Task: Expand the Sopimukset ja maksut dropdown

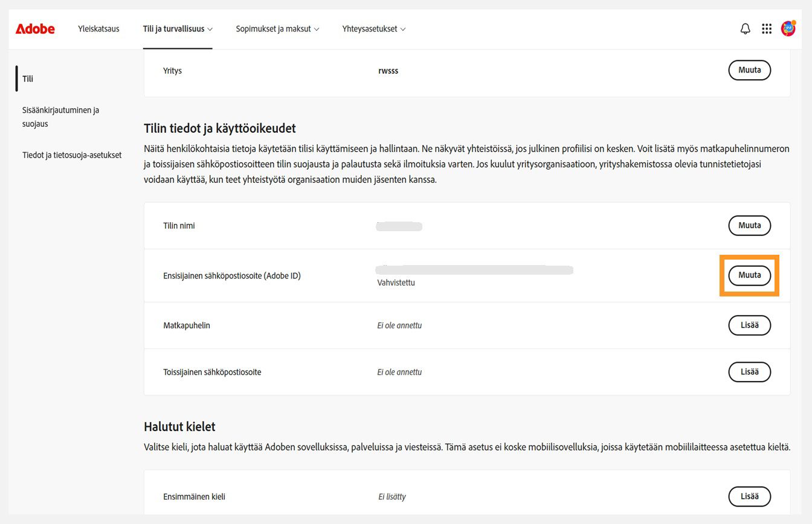Action: coord(317,28)
